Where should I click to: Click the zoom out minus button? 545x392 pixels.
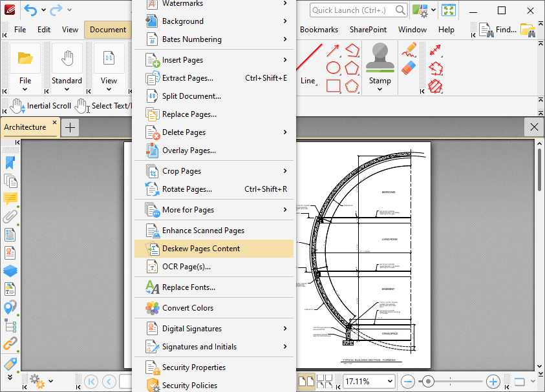pyautogui.click(x=407, y=382)
